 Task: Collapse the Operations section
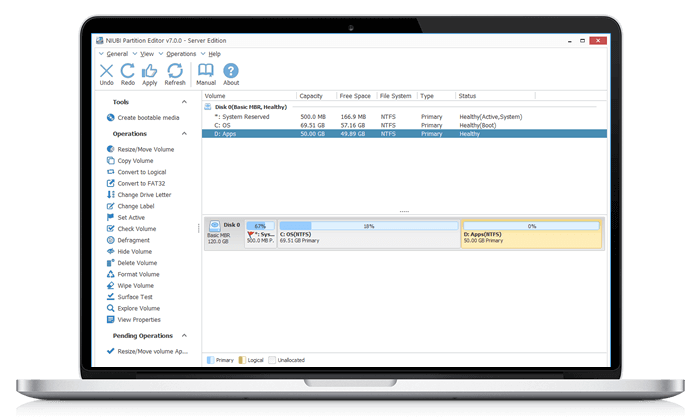point(184,133)
